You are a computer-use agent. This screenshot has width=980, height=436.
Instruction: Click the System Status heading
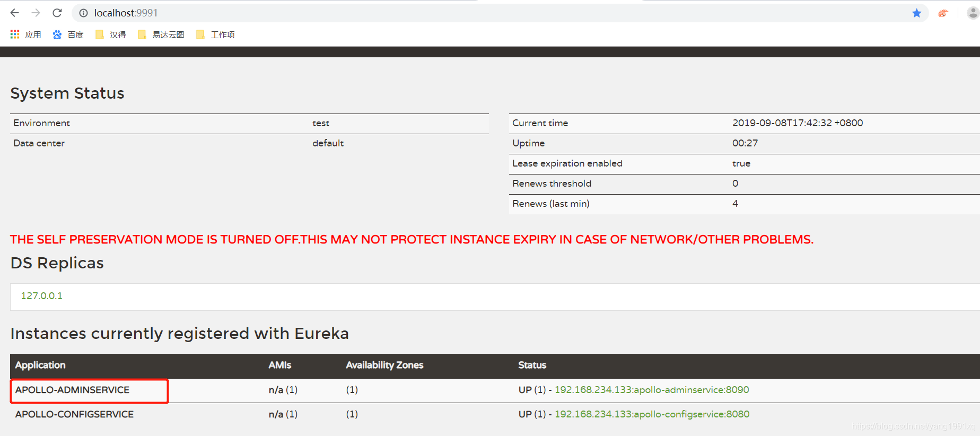coord(67,93)
